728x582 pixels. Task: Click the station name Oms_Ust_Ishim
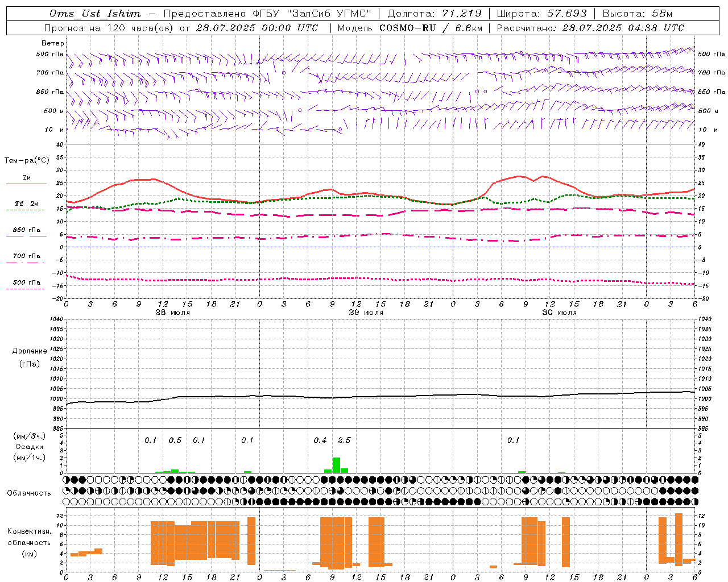pyautogui.click(x=95, y=14)
